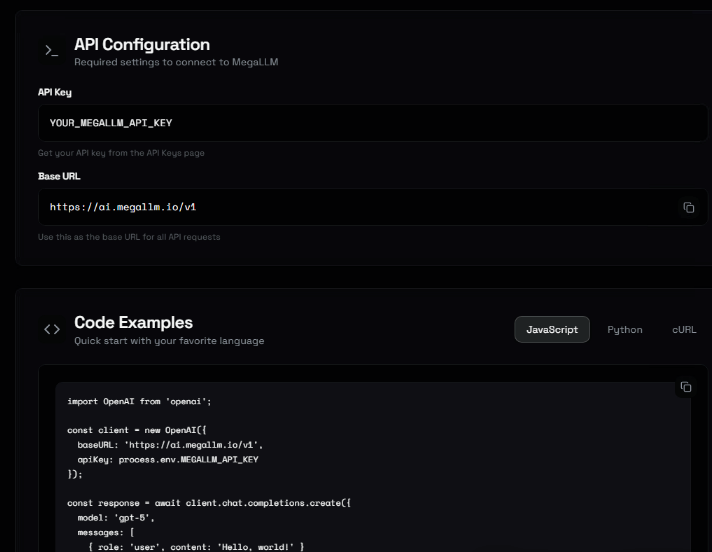
Task: Click the 'import OpenAI from' code line
Action: (139, 401)
